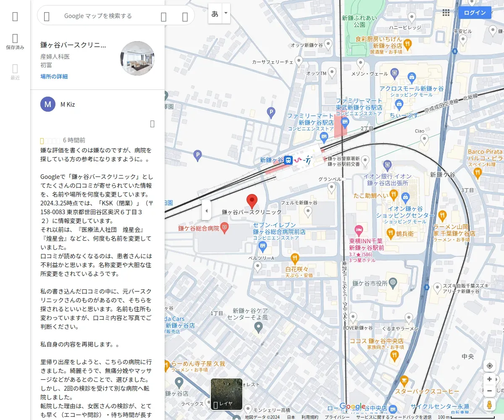Select the アクロスモール新鎌ヶ谷 shopping marker
This screenshot has height=420, width=504.
411,78
